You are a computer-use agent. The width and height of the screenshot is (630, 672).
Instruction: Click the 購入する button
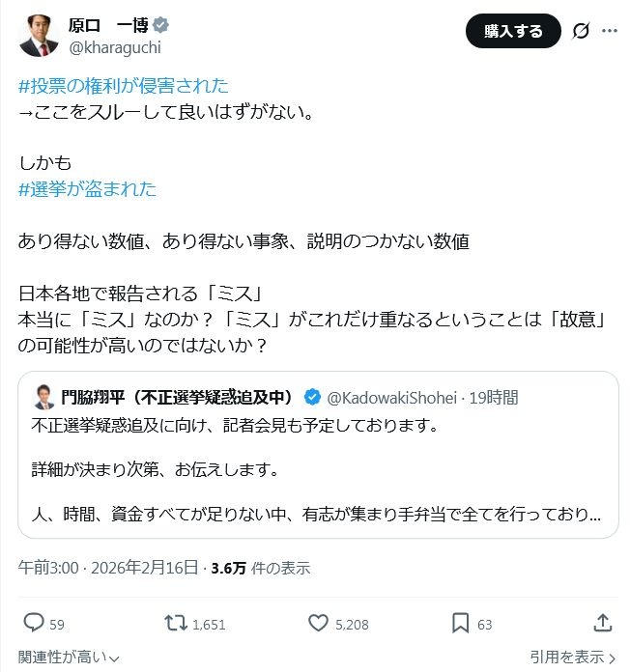513,31
